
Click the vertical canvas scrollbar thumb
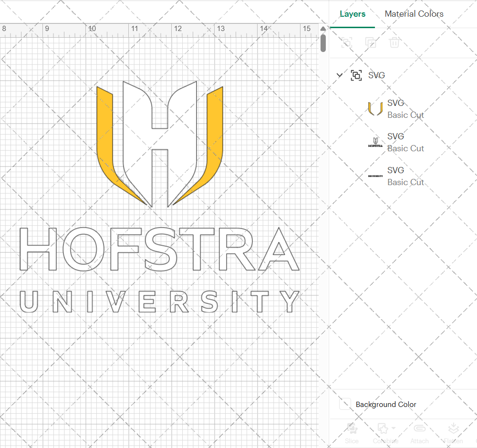323,43
